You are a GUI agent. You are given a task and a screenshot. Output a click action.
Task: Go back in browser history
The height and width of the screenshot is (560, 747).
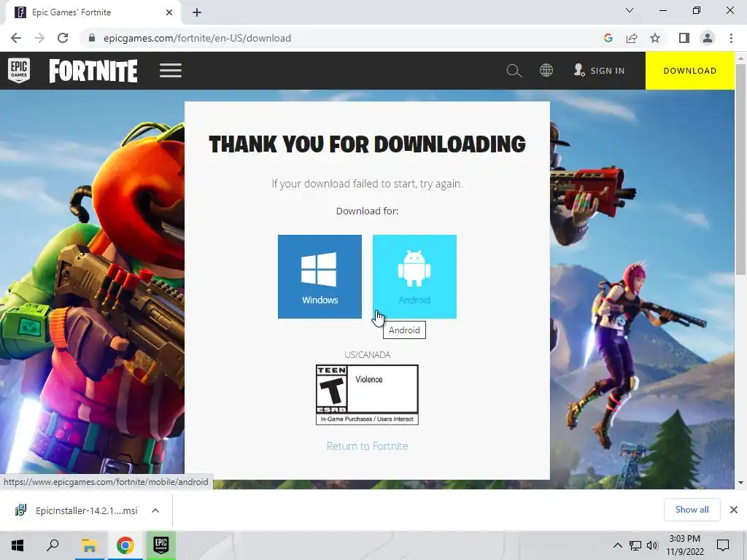pos(16,38)
